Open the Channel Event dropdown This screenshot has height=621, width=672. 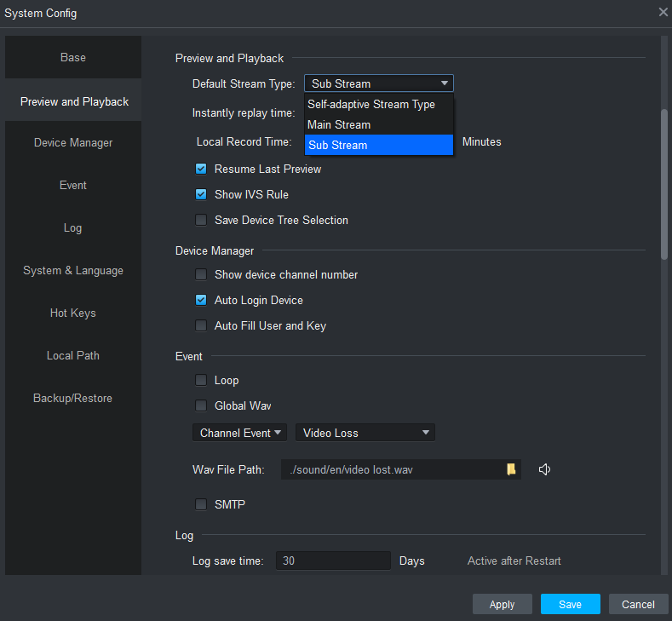click(239, 433)
